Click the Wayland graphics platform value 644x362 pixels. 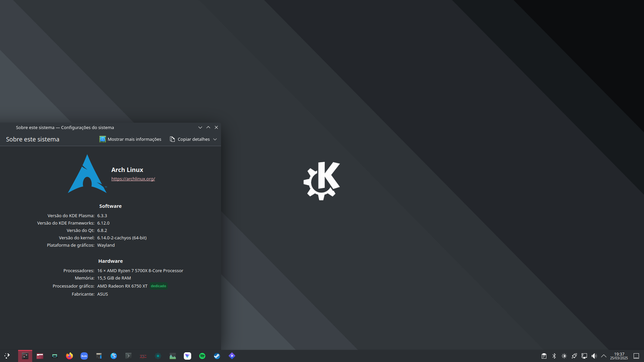pos(106,245)
